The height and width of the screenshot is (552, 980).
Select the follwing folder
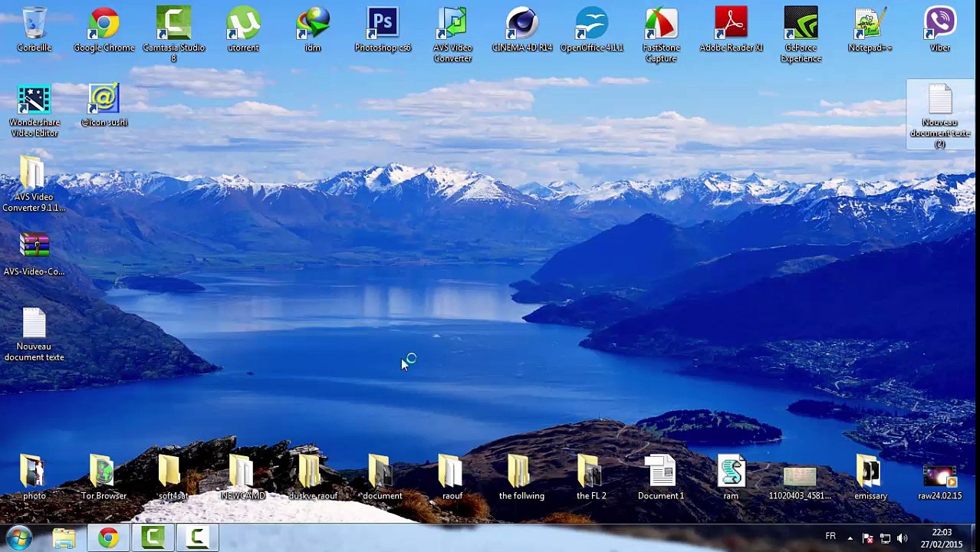click(521, 477)
